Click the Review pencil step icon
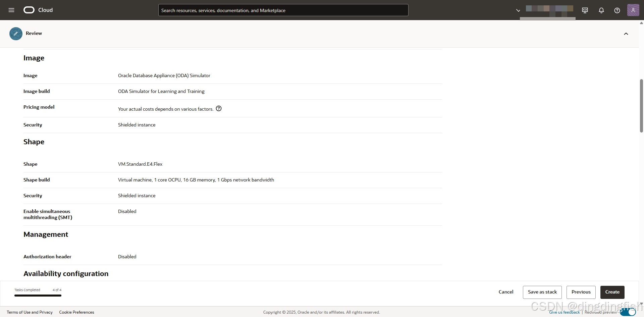The width and height of the screenshot is (644, 317). [16, 34]
